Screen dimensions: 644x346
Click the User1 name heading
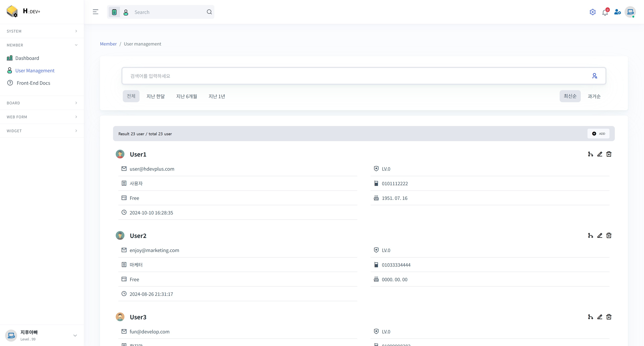coord(138,154)
